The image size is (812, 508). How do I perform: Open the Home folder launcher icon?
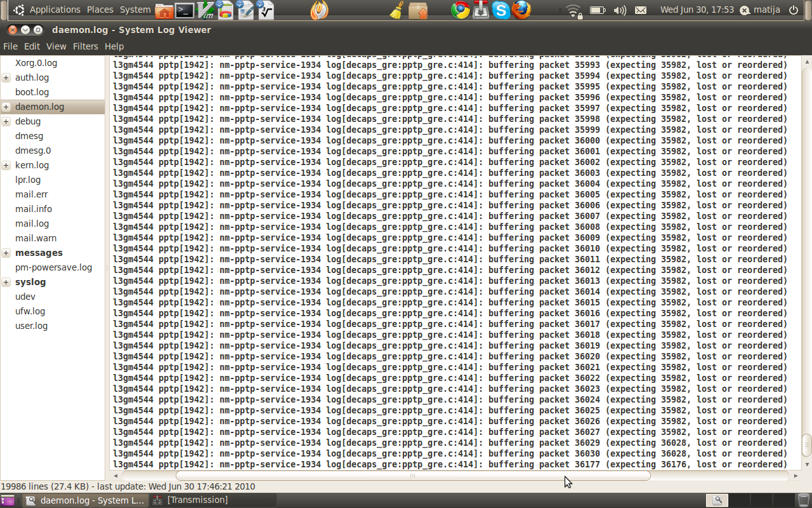[x=164, y=10]
